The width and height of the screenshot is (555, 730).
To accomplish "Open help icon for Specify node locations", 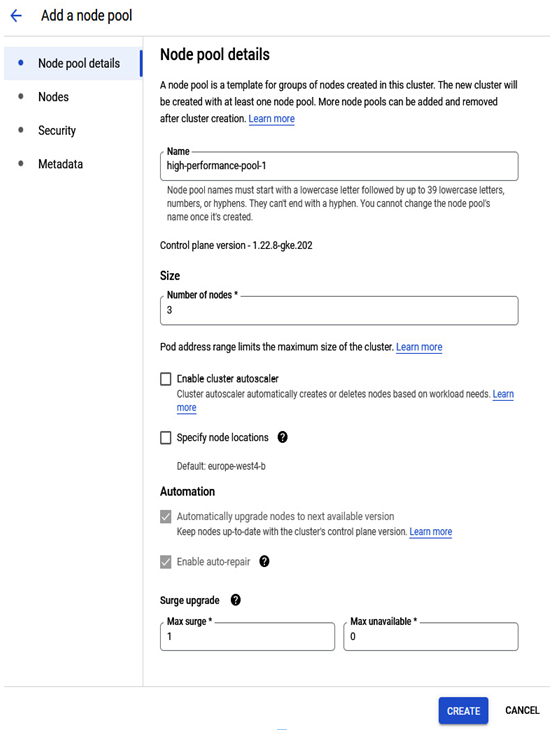I will [x=282, y=437].
